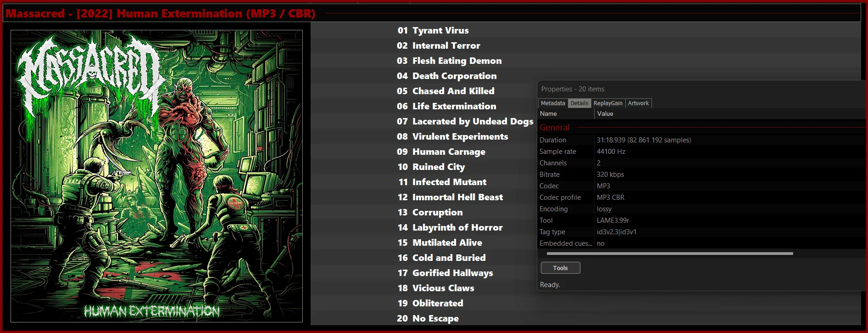The height and width of the screenshot is (333, 868).
Task: Click the Embedded cuesheet row value no
Action: click(601, 243)
